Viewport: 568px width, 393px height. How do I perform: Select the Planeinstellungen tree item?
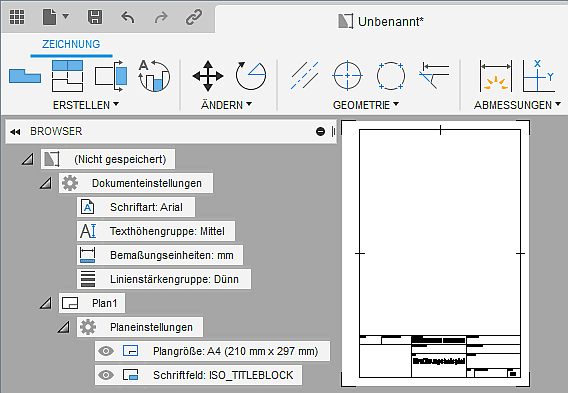click(140, 327)
